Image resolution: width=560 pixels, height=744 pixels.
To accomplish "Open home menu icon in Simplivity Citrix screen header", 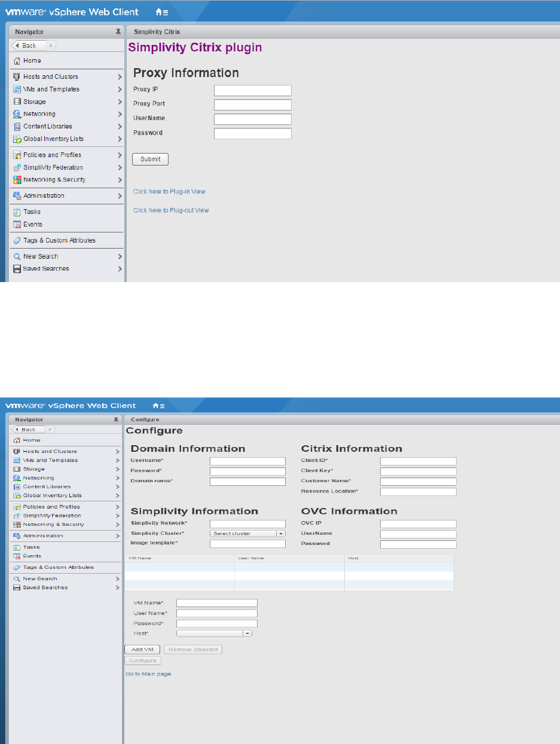I will coord(161,12).
